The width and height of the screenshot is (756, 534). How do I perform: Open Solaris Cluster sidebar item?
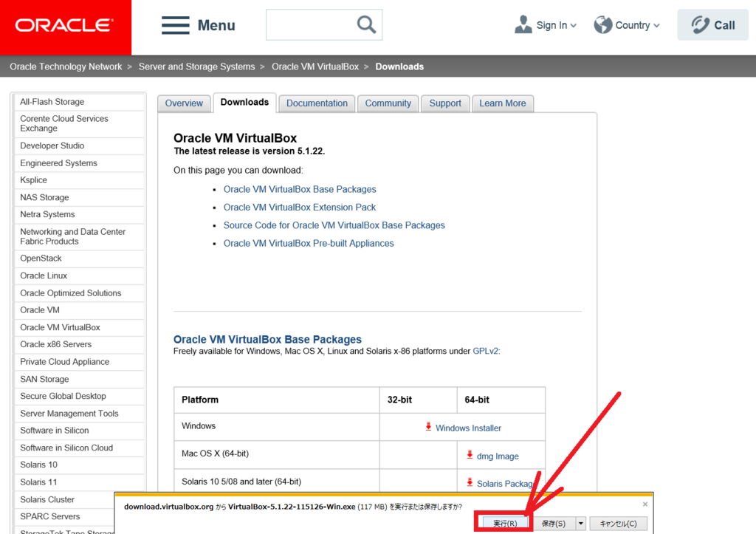tap(47, 499)
